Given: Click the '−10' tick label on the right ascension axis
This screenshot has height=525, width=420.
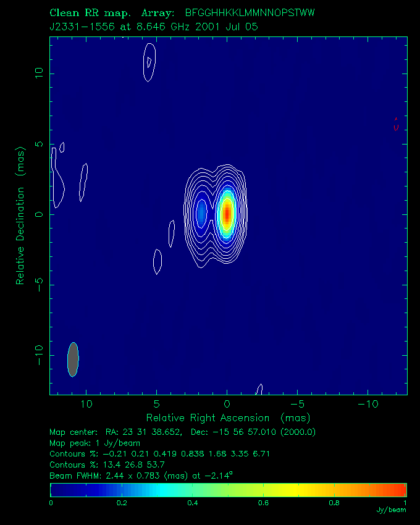Looking at the screenshot, I should click(x=367, y=404).
